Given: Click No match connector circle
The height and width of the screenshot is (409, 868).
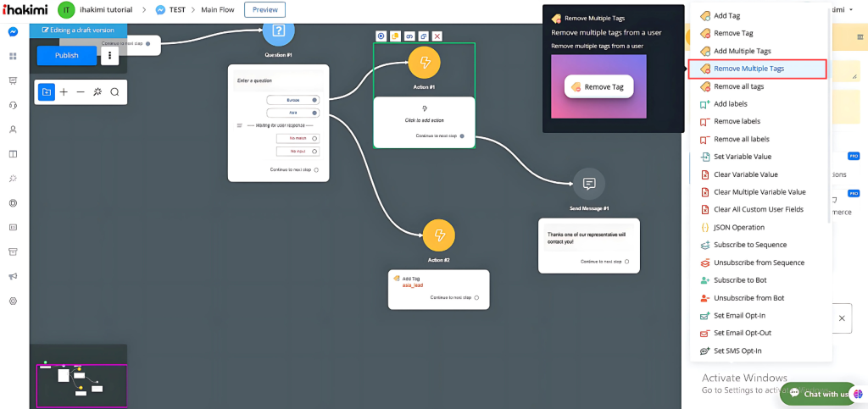Looking at the screenshot, I should [314, 138].
